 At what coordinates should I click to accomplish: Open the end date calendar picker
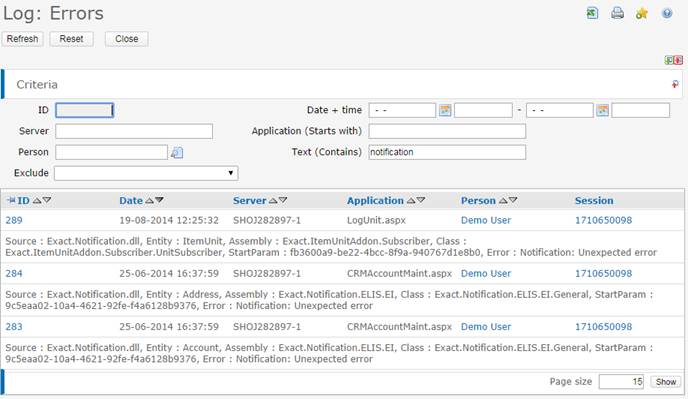602,110
